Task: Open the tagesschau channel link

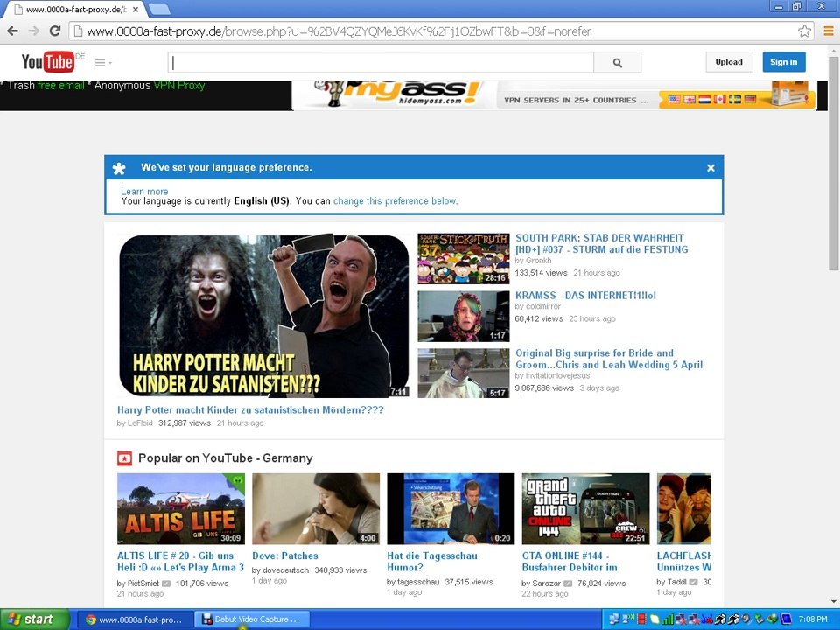Action: coord(418,582)
